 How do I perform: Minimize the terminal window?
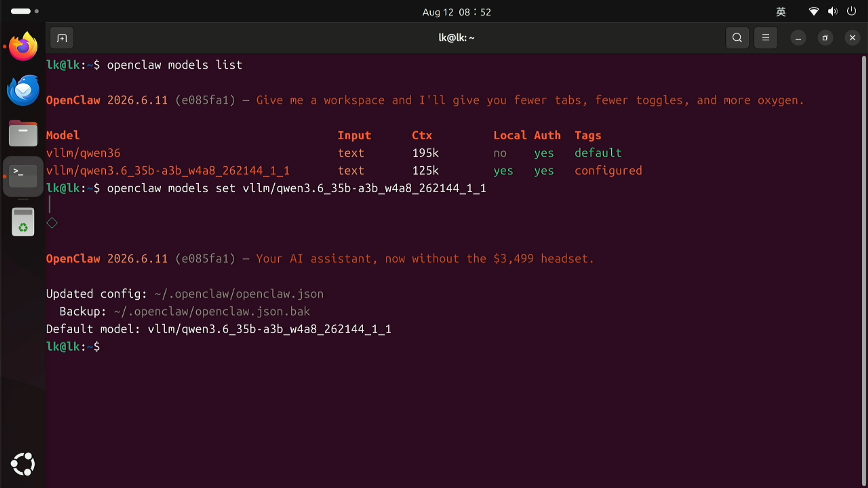[798, 38]
